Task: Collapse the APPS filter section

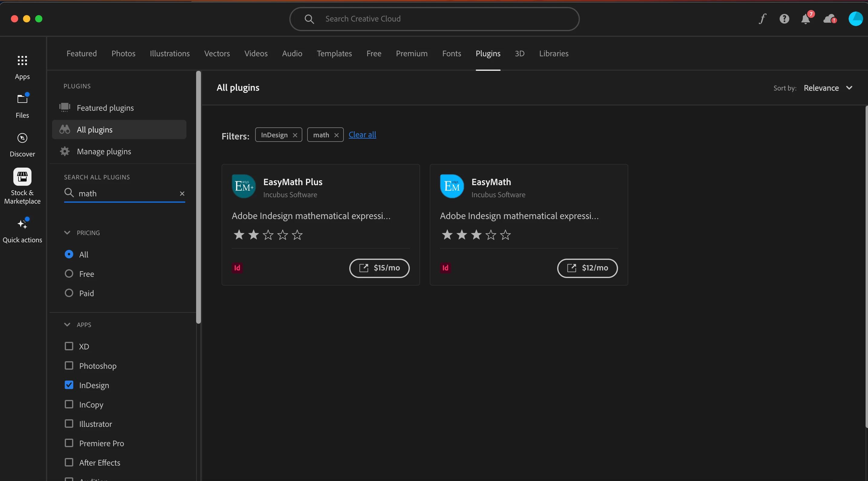Action: [67, 325]
